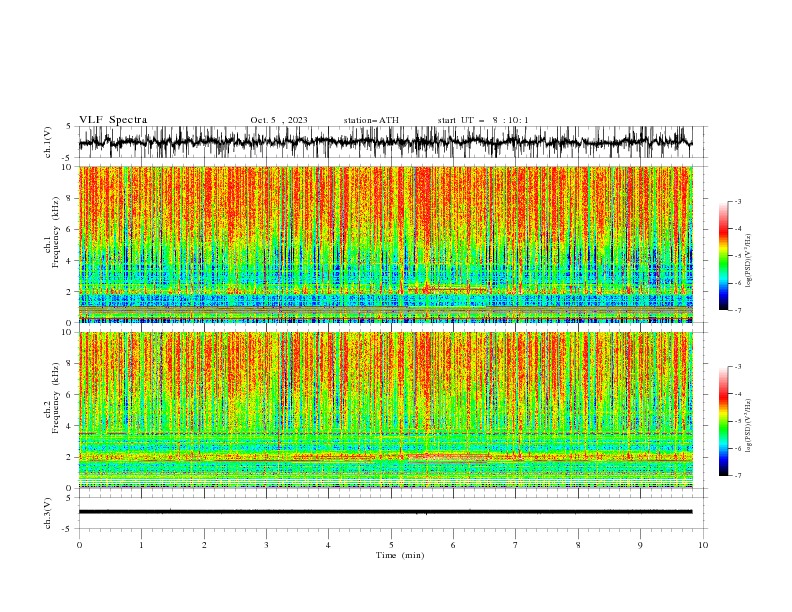This screenshot has height=612, width=792.
Task: Click the time axis tick labeled 5
Action: [391, 545]
